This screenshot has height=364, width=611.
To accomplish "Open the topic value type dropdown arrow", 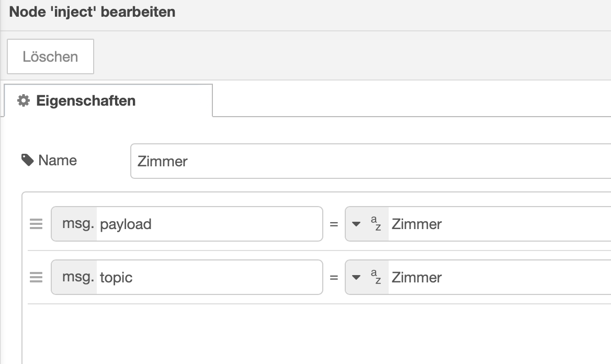I will click(356, 277).
